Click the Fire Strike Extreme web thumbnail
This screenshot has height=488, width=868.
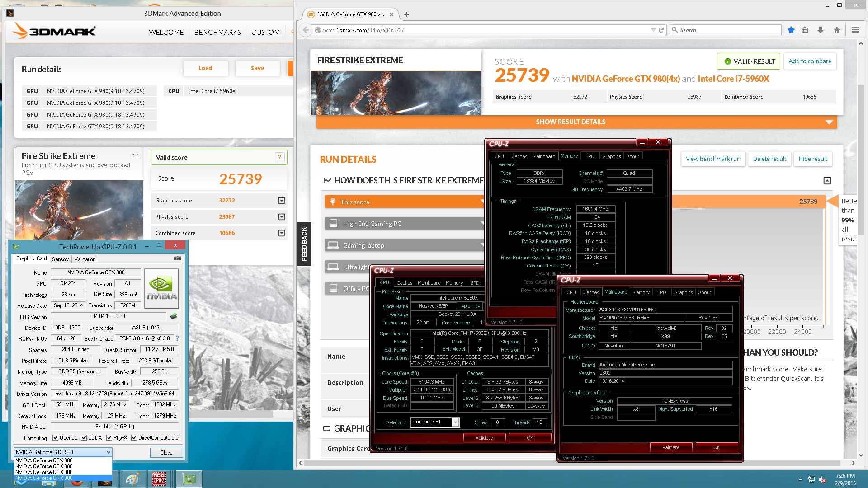point(396,93)
